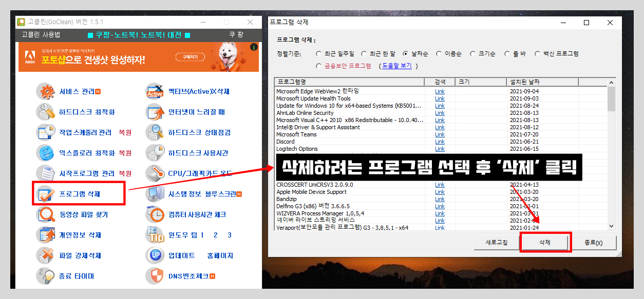Open the 동영상 파일 찾기 magnifier icon

coord(45,214)
